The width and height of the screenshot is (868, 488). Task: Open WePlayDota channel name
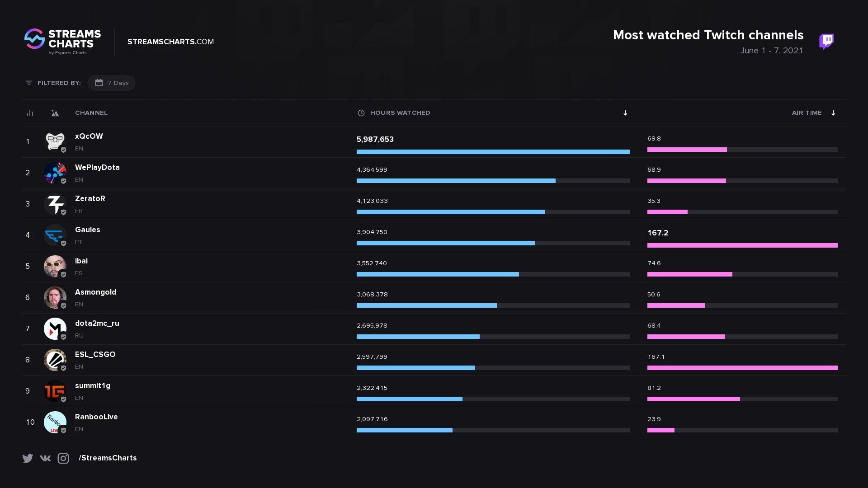point(97,167)
